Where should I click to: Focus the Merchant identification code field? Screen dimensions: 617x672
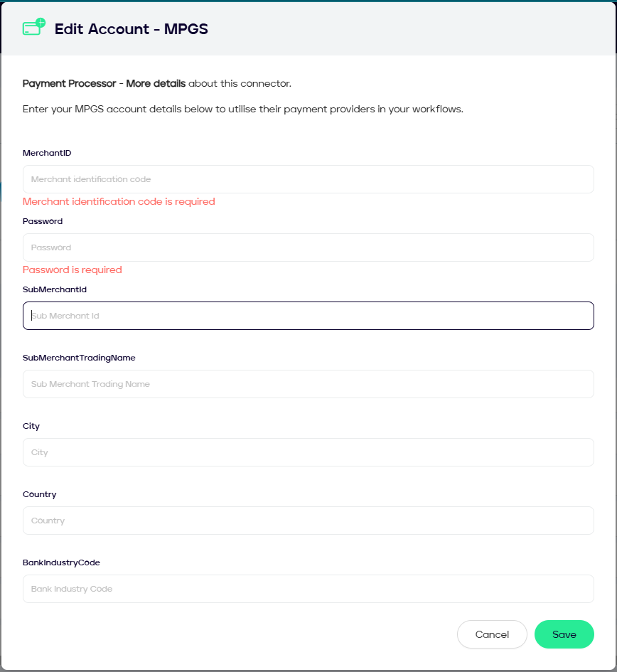point(308,179)
